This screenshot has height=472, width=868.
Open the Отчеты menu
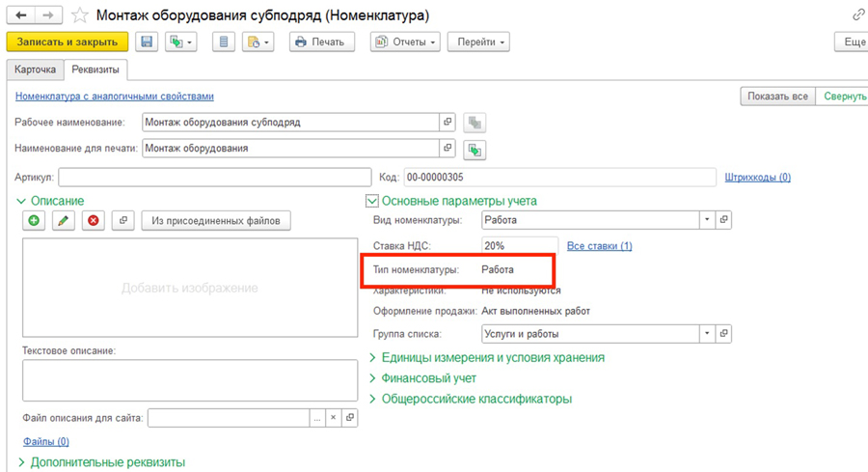tap(405, 42)
